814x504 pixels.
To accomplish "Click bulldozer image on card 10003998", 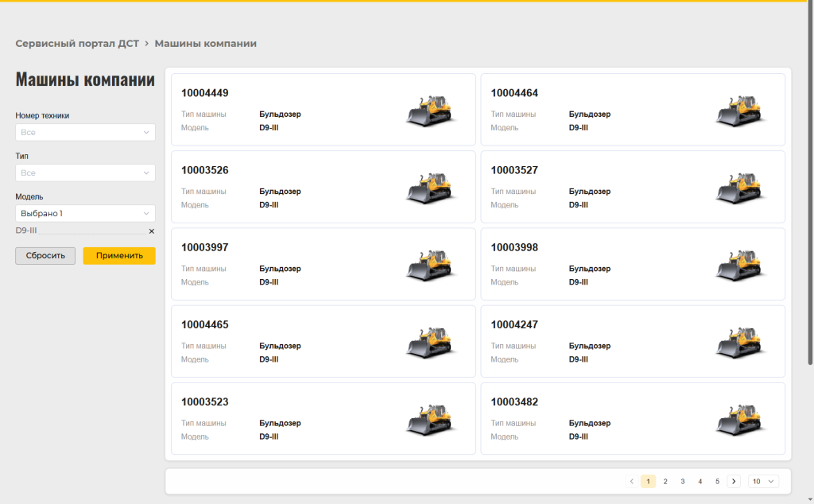I will pos(740,266).
